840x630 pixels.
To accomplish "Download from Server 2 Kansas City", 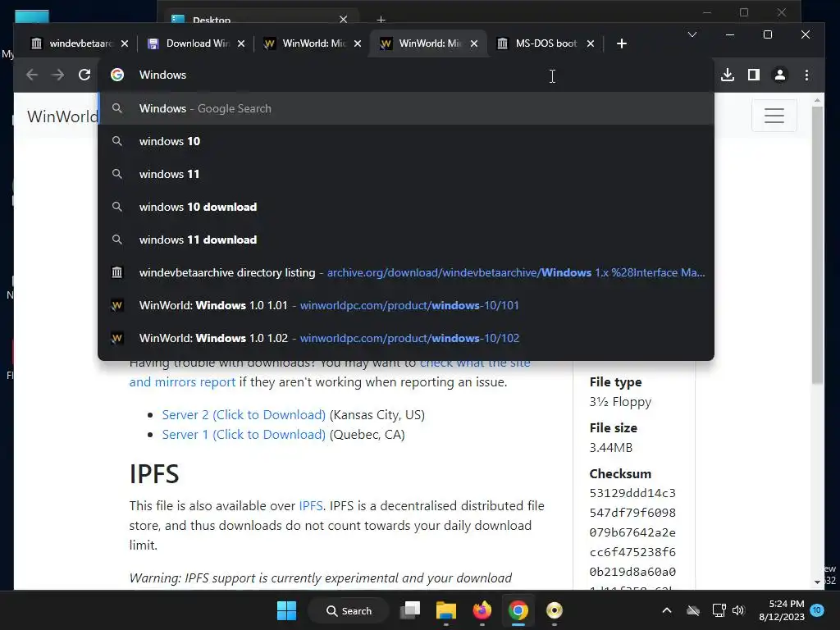I will (x=244, y=414).
